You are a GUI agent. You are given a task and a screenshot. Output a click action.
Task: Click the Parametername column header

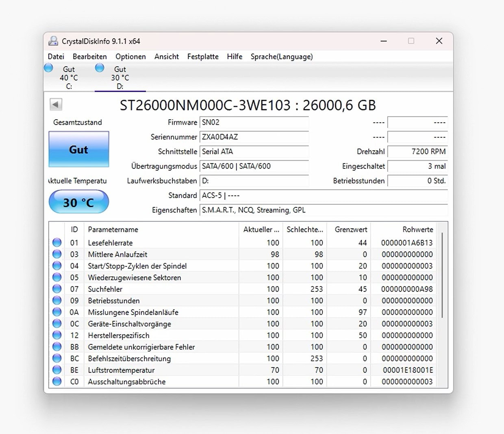coord(161,229)
